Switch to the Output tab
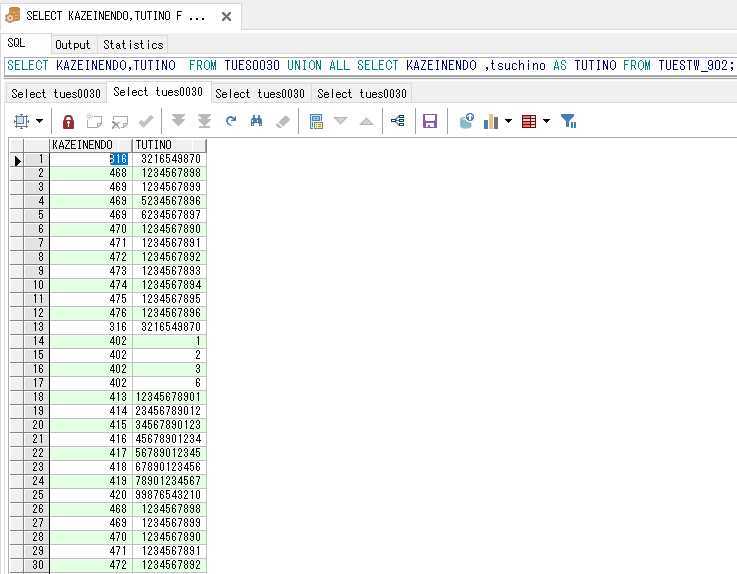This screenshot has height=574, width=737. click(73, 45)
